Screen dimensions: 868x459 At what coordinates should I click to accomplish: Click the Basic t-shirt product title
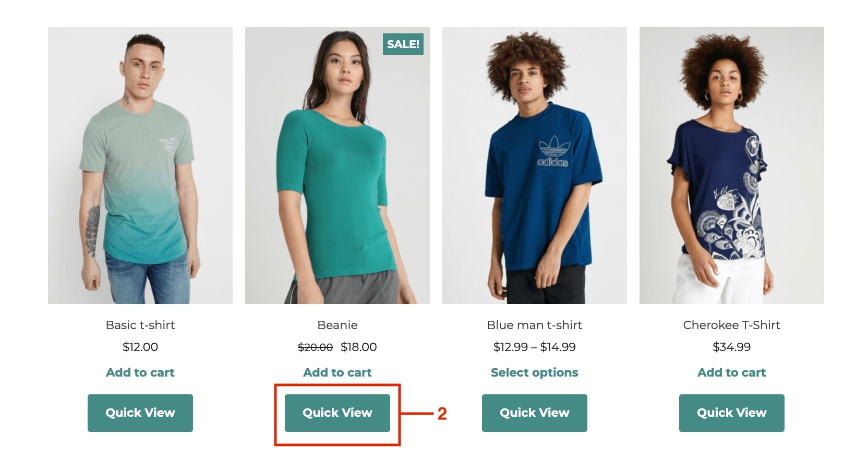click(x=140, y=325)
